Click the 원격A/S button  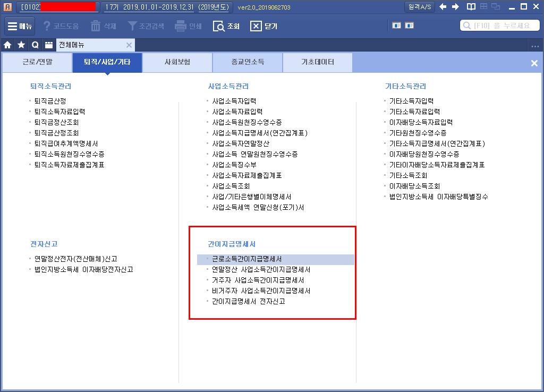pyautogui.click(x=420, y=6)
